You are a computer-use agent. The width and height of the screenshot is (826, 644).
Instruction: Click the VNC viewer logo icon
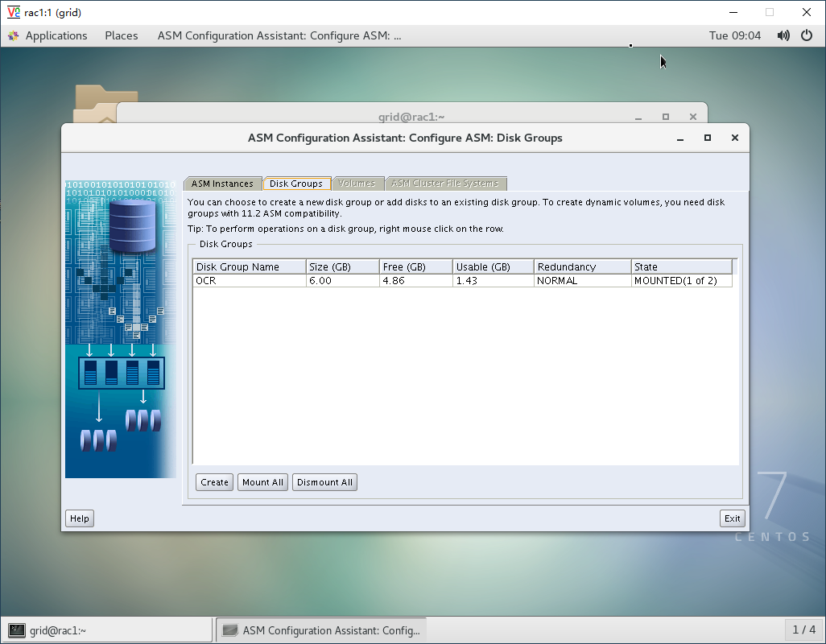tap(14, 12)
